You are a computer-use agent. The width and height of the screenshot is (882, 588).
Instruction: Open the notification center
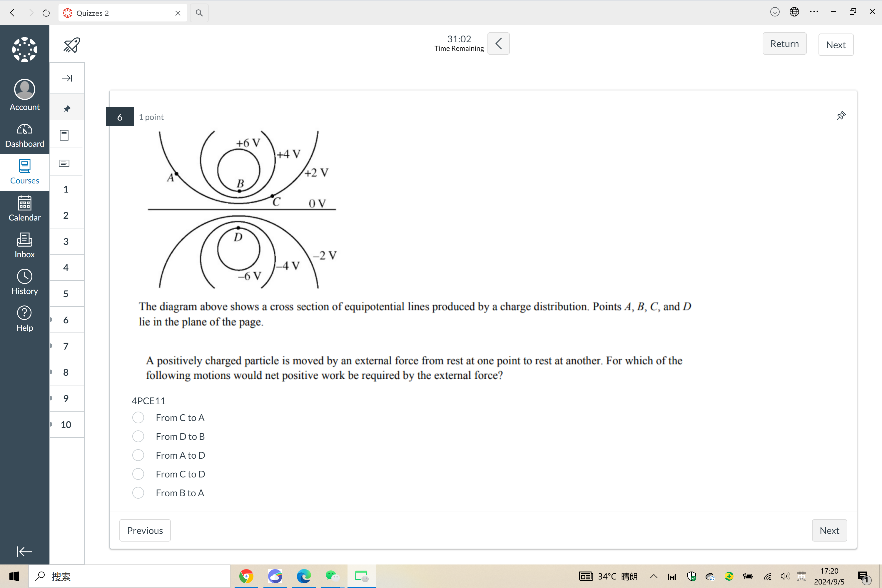pyautogui.click(x=864, y=577)
